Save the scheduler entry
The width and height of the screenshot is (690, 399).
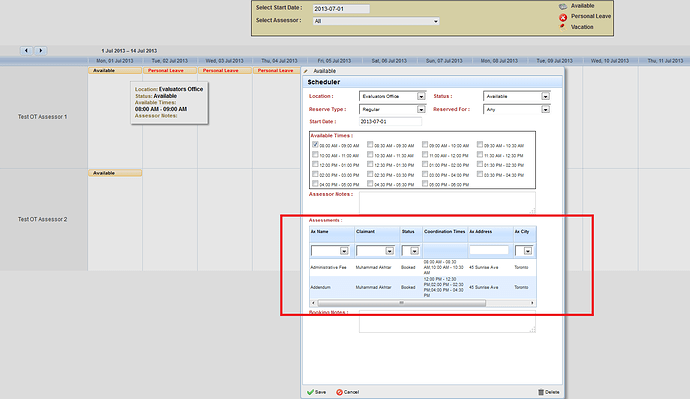(x=317, y=392)
